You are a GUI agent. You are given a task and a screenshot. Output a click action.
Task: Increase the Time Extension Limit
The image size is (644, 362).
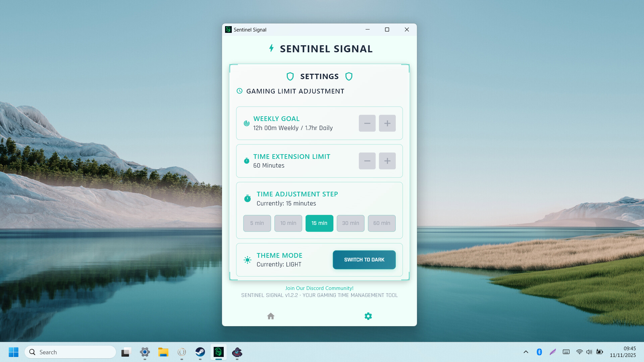[387, 161]
